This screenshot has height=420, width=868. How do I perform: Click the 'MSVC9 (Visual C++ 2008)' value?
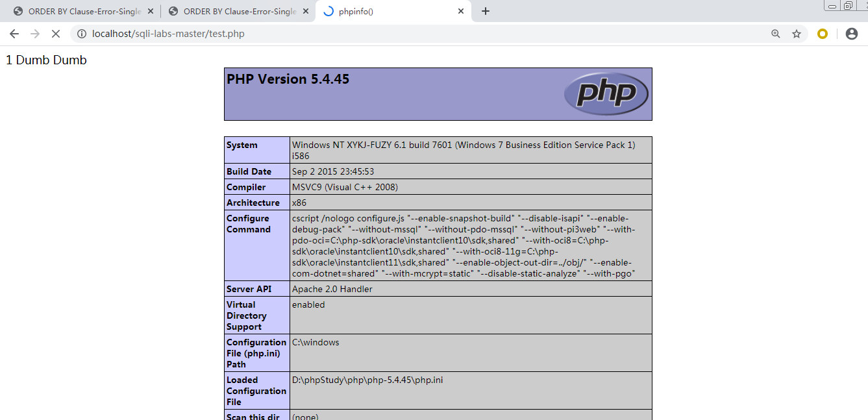pyautogui.click(x=345, y=188)
